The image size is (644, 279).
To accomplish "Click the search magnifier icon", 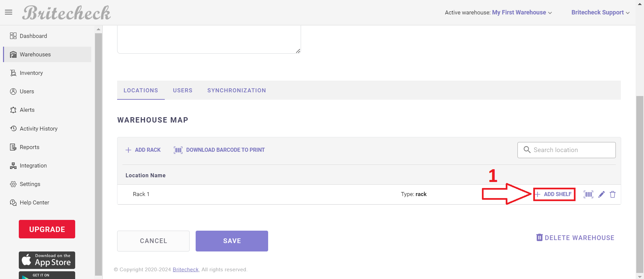I will coord(527,150).
